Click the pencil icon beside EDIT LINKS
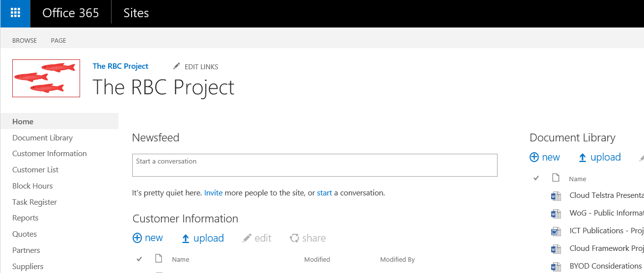Screen dimensions: 644x273 click(x=177, y=66)
